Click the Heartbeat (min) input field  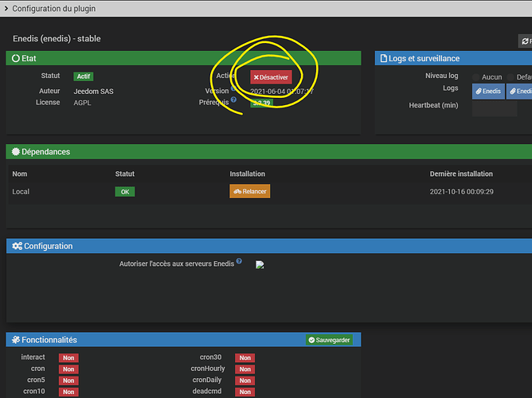pos(495,108)
